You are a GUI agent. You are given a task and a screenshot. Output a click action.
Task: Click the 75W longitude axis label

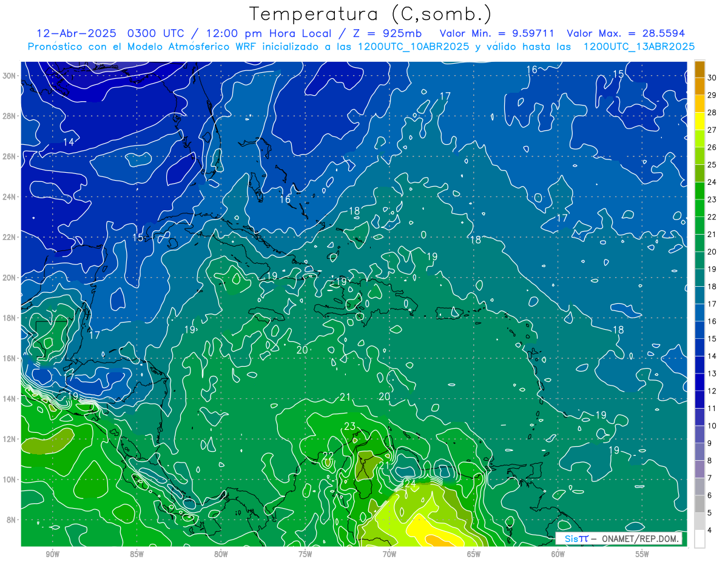[305, 554]
